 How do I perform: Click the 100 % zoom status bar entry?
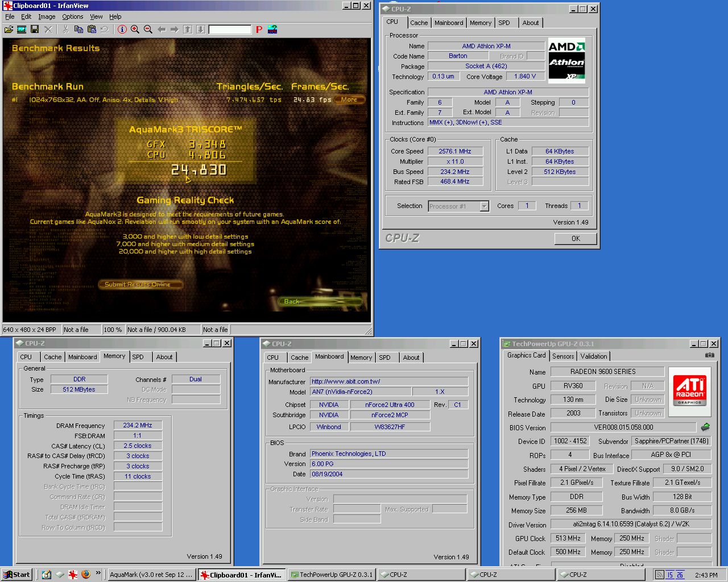point(113,330)
